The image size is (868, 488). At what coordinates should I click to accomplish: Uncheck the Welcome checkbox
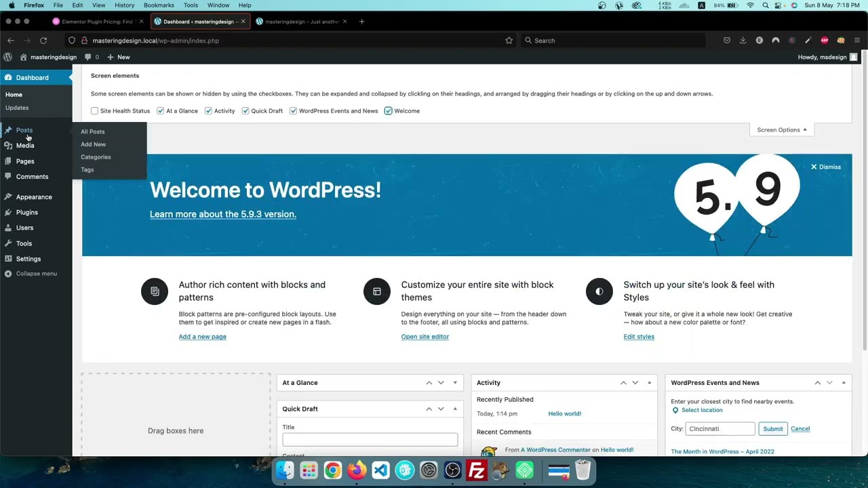pyautogui.click(x=388, y=111)
